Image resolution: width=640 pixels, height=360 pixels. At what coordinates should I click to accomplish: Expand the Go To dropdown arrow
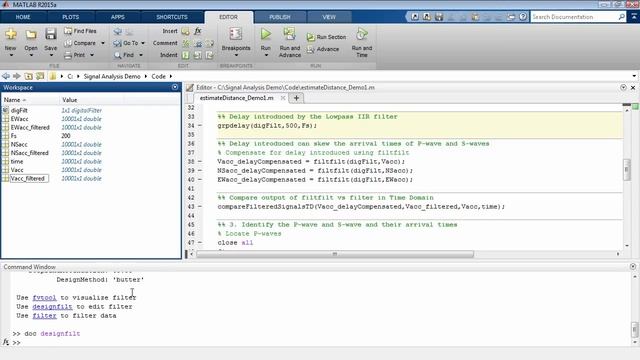[x=143, y=43]
